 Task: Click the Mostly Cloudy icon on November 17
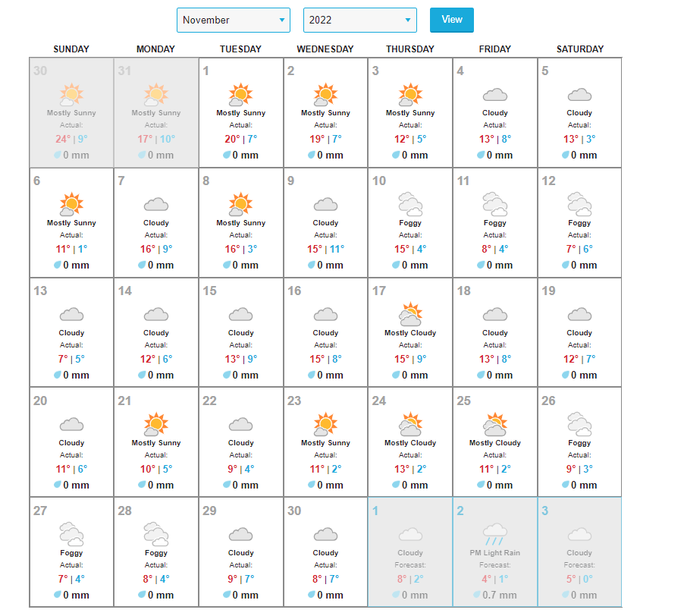(410, 314)
